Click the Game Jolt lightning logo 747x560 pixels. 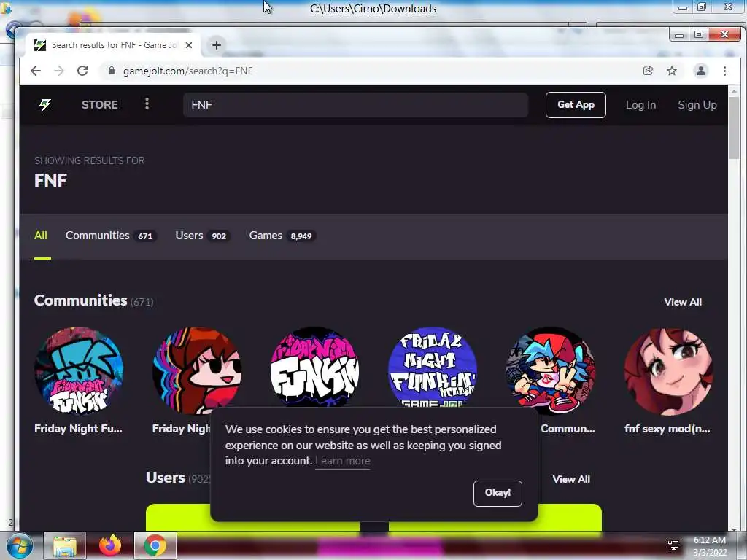(x=45, y=105)
